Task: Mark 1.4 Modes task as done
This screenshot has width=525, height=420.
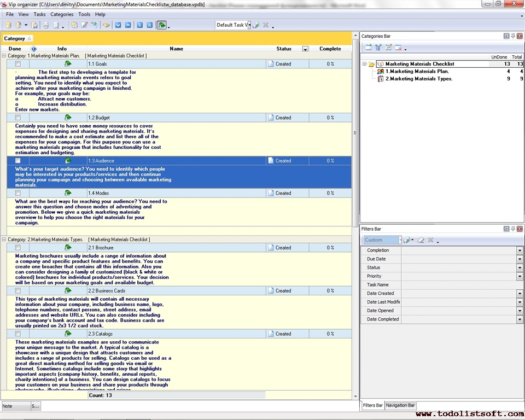Action: (18, 193)
